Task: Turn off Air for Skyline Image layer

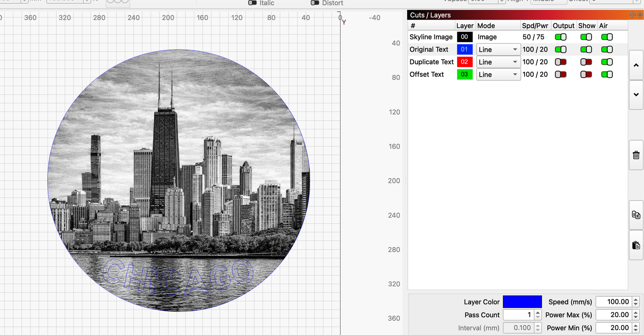Action: 607,37
